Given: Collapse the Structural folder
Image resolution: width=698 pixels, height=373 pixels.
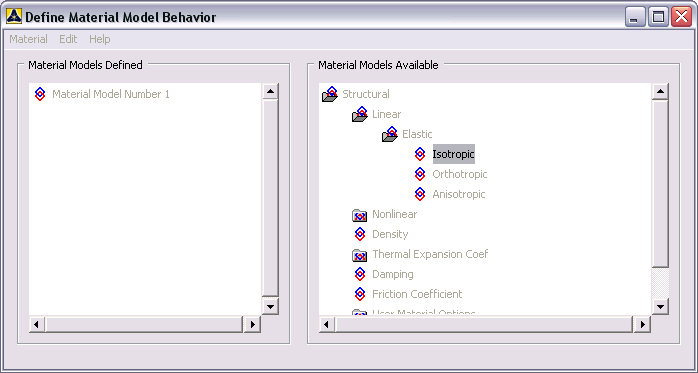Looking at the screenshot, I should (330, 94).
